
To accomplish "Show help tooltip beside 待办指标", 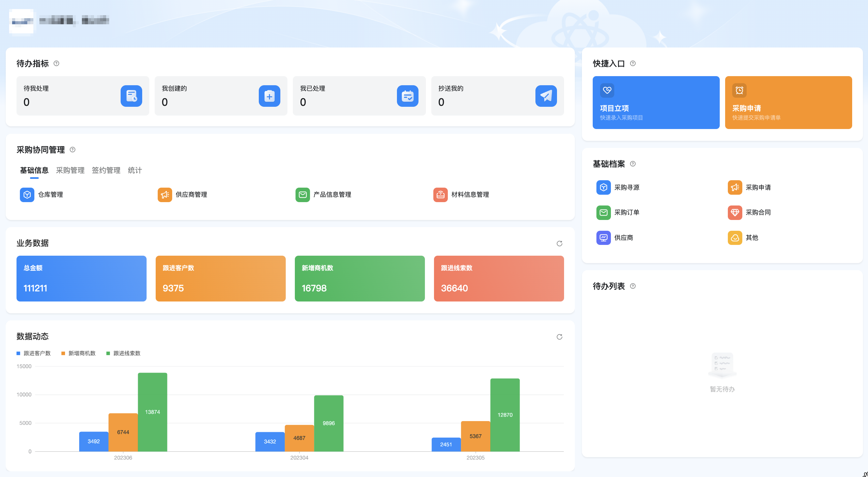I will pyautogui.click(x=57, y=63).
